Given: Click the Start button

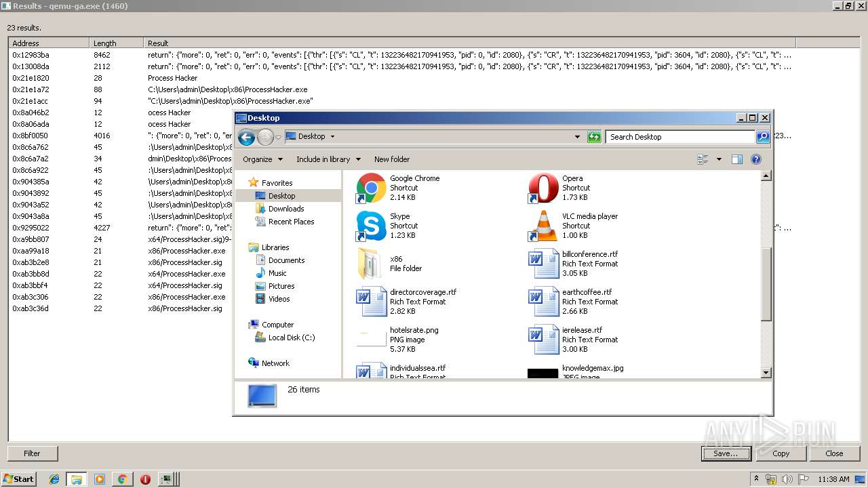Looking at the screenshot, I should (18, 479).
